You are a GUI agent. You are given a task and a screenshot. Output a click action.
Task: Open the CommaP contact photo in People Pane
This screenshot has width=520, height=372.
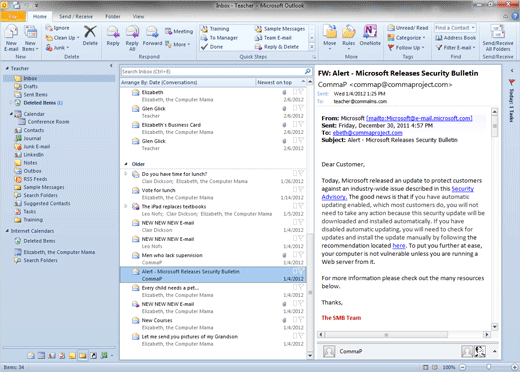(x=329, y=351)
